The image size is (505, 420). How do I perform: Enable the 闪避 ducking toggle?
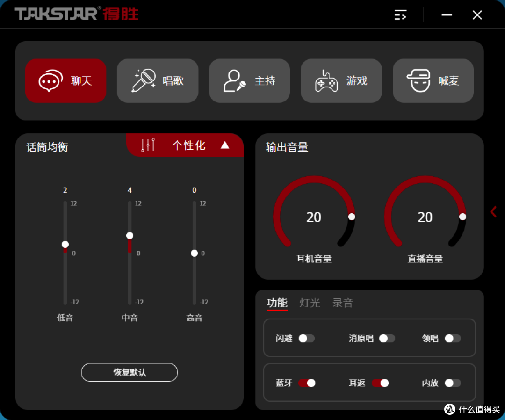307,339
